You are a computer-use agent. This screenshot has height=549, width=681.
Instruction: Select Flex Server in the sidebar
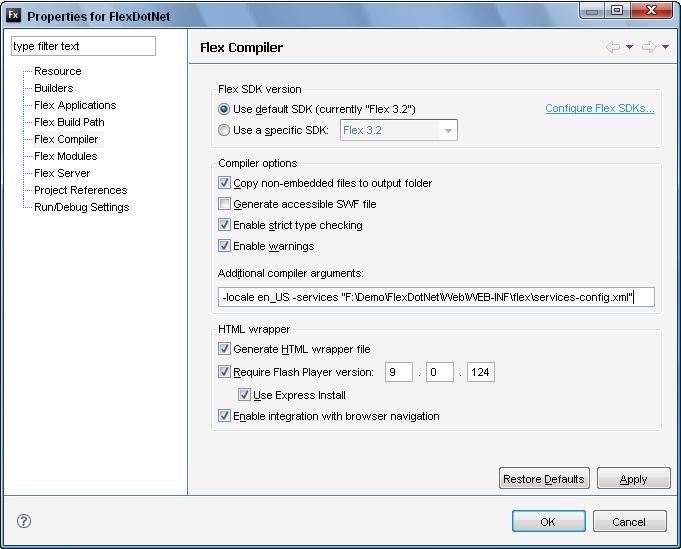62,173
